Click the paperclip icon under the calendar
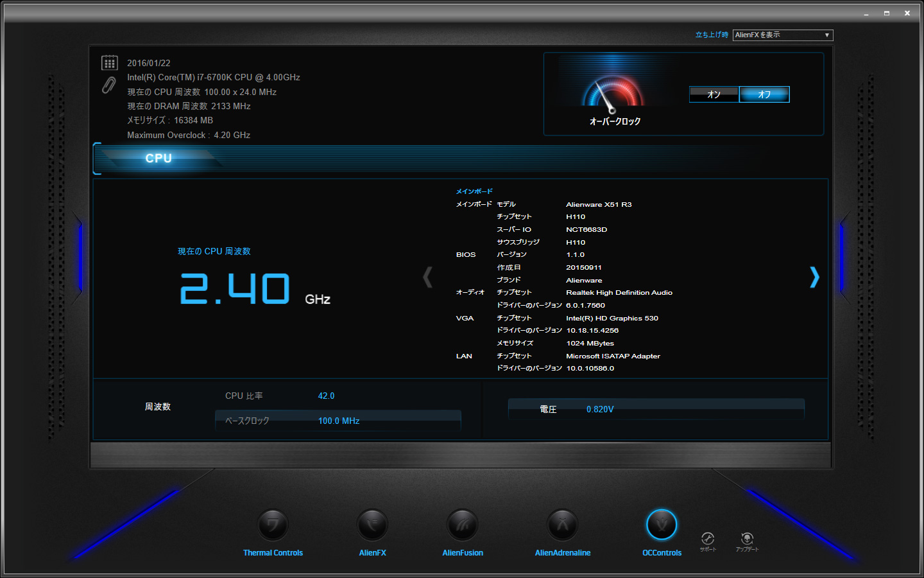The height and width of the screenshot is (578, 924). pyautogui.click(x=109, y=85)
